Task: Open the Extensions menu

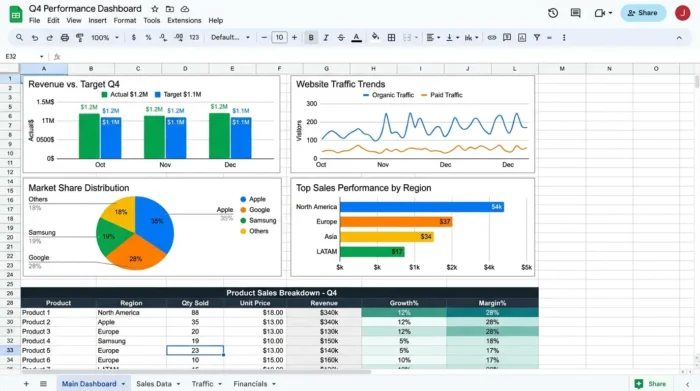Action: [x=184, y=21]
